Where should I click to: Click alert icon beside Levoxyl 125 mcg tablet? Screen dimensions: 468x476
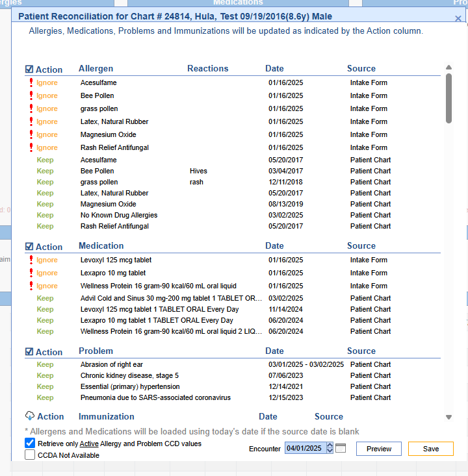click(31, 260)
